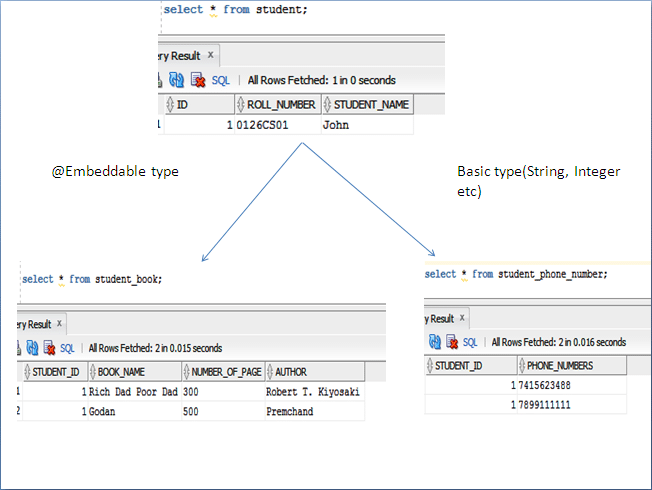Open SQL link in student_book result toolbar

pyautogui.click(x=68, y=348)
